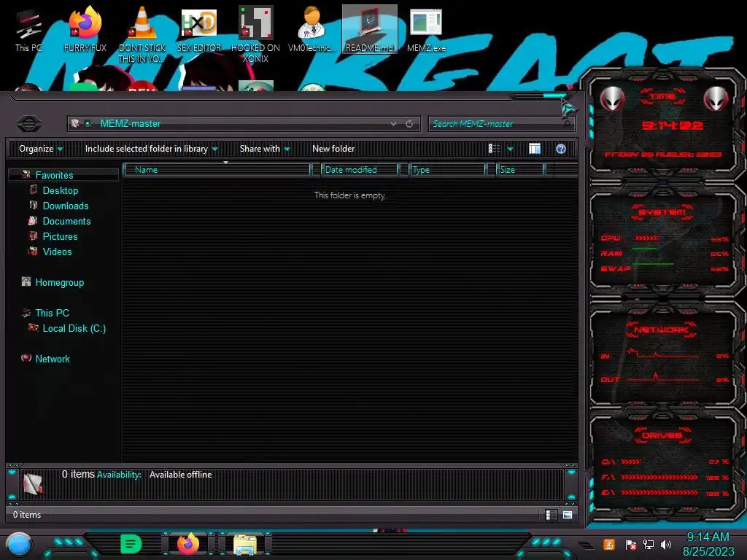Click the Start orb button
This screenshot has width=747, height=560.
19,545
